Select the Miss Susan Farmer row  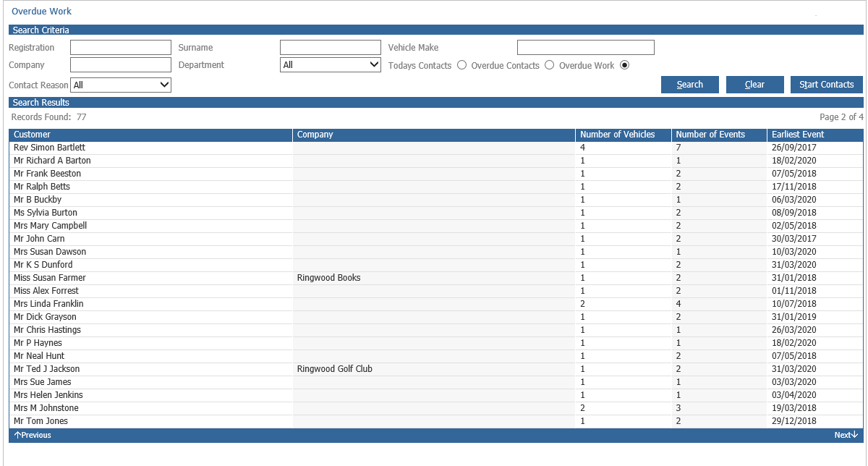pyautogui.click(x=436, y=278)
